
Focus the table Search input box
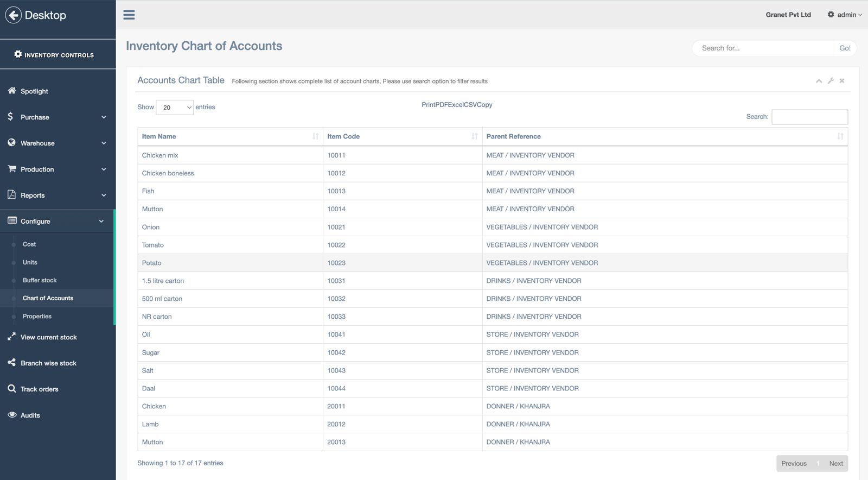(x=809, y=117)
